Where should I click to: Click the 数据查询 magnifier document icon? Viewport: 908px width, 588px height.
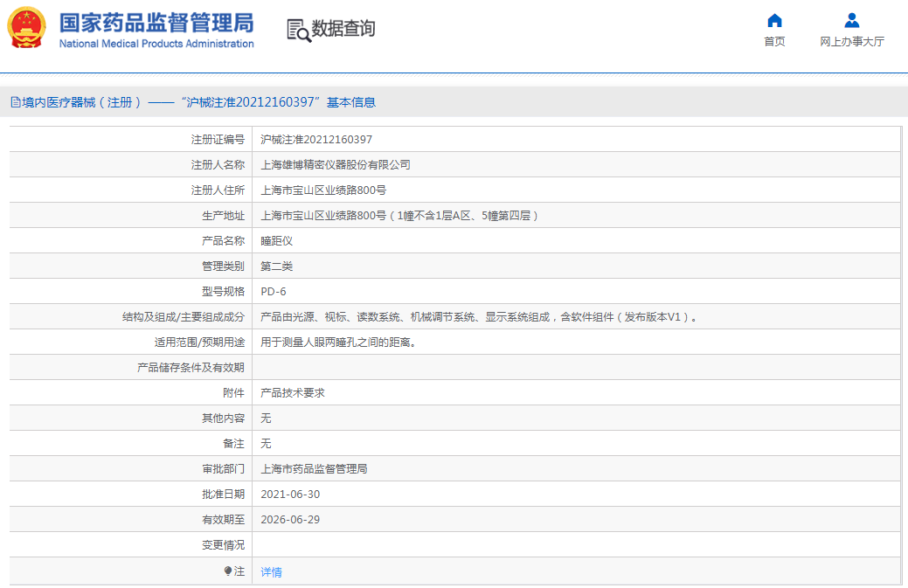299,30
